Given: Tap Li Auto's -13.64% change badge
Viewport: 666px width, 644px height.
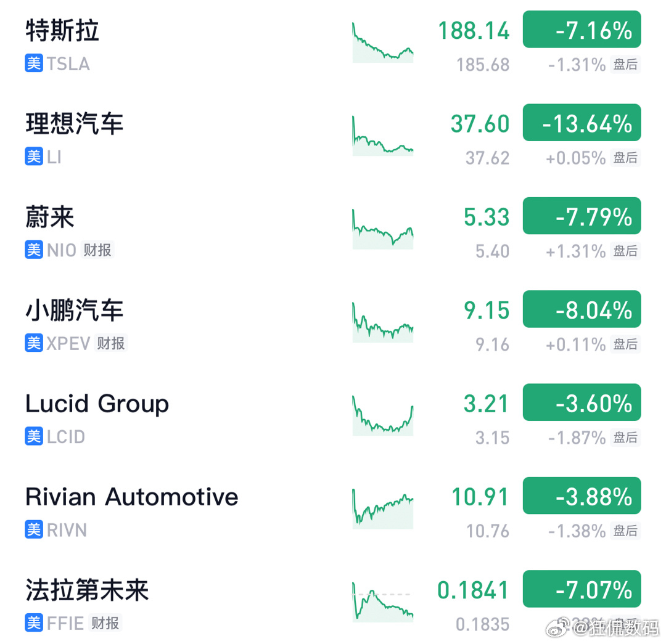Looking at the screenshot, I should pyautogui.click(x=582, y=122).
